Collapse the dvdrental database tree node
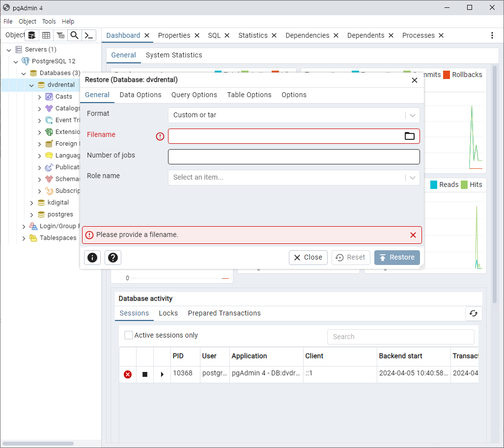The image size is (504, 448). pyautogui.click(x=31, y=85)
